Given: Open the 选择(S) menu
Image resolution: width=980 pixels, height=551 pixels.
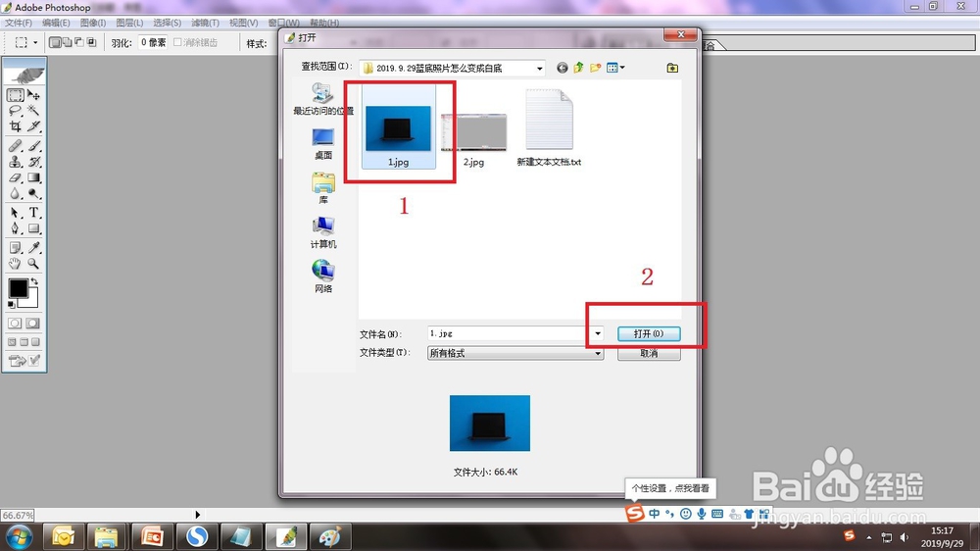Looking at the screenshot, I should point(167,23).
